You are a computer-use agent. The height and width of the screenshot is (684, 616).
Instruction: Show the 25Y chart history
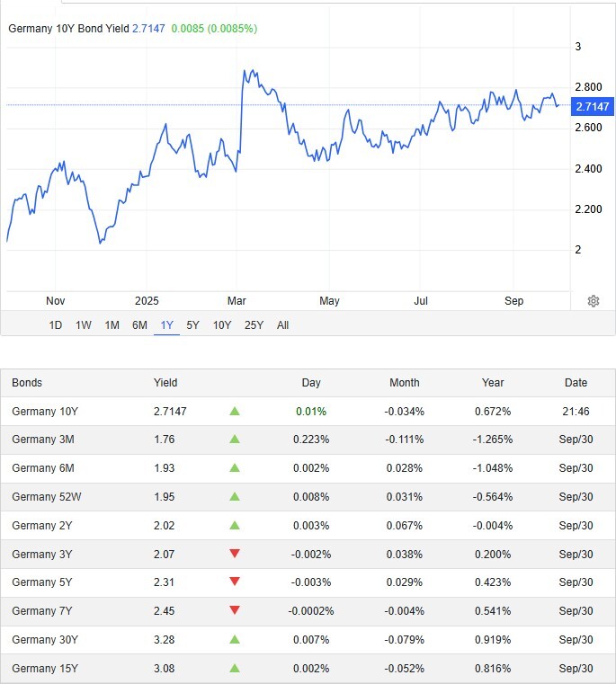click(254, 325)
